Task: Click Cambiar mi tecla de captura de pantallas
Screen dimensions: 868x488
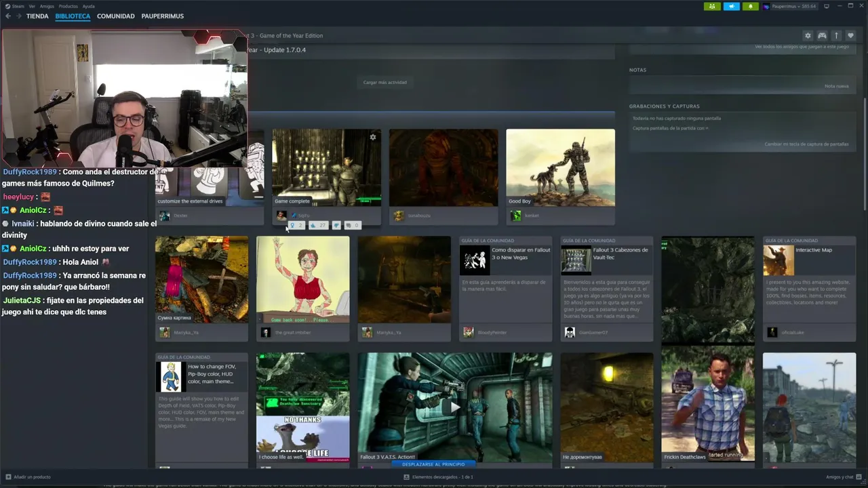Action: (x=806, y=144)
